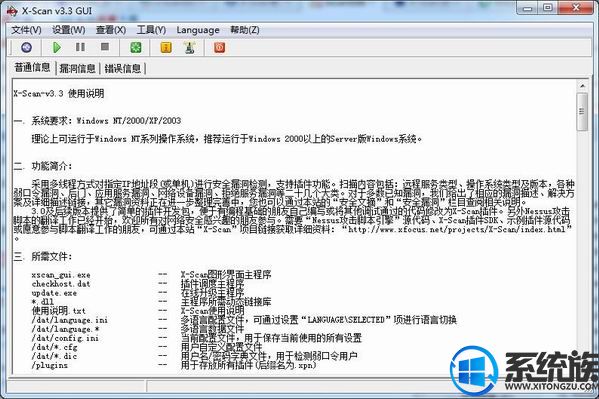Open the Language menu
This screenshot has width=599, height=399.
tap(198, 30)
